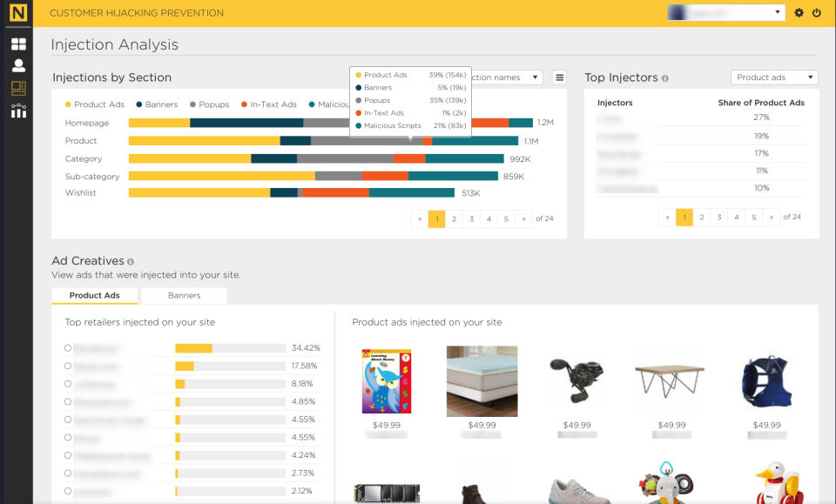Click the power logout icon
This screenshot has width=836, height=504.
(817, 12)
